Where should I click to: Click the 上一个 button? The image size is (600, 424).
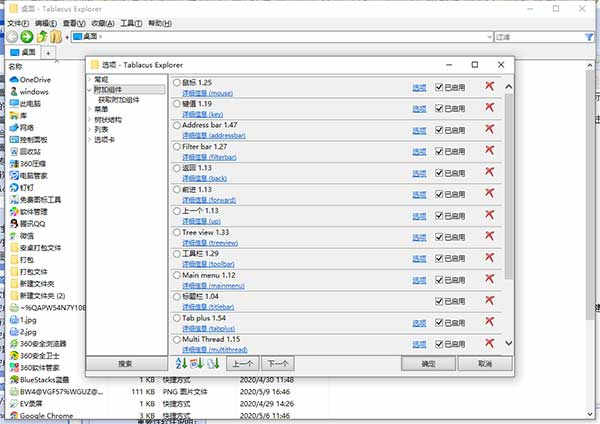pos(243,364)
